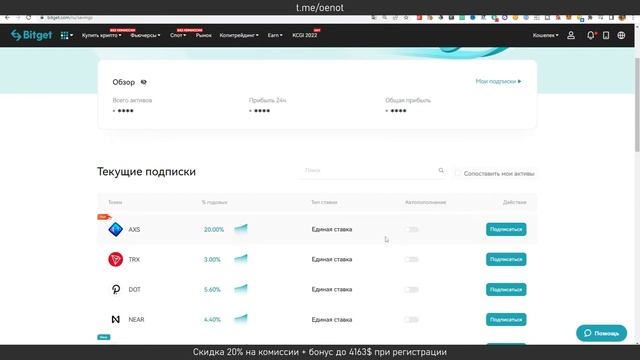Click the search magnifier icon in subscriptions search
Viewport: 640px width, 360px height.
pos(441,170)
